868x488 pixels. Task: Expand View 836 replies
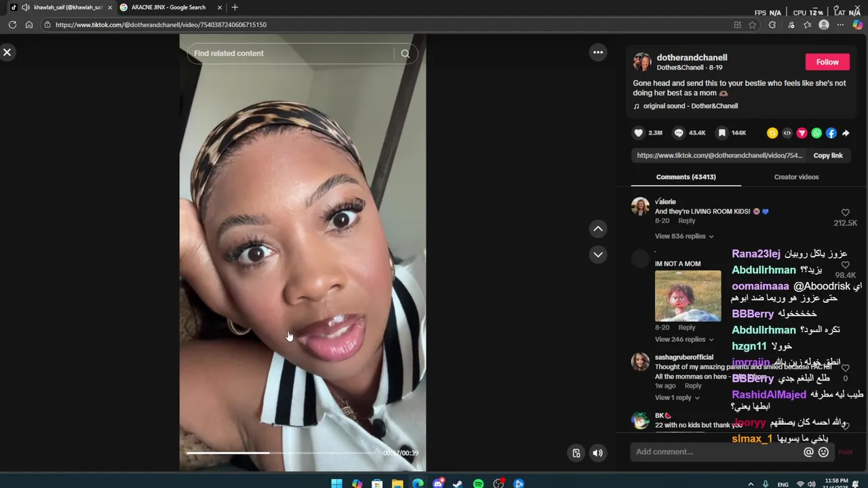coord(684,236)
